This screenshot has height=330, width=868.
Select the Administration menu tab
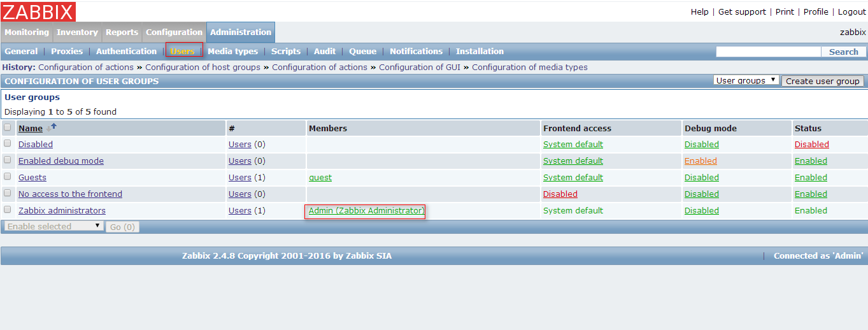pyautogui.click(x=241, y=32)
